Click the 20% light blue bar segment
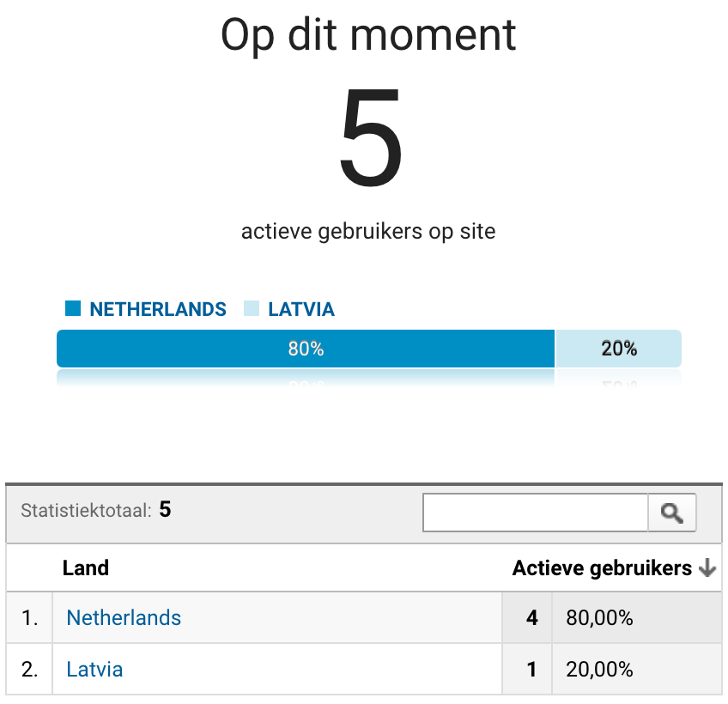Image resolution: width=728 pixels, height=704 pixels. [618, 349]
